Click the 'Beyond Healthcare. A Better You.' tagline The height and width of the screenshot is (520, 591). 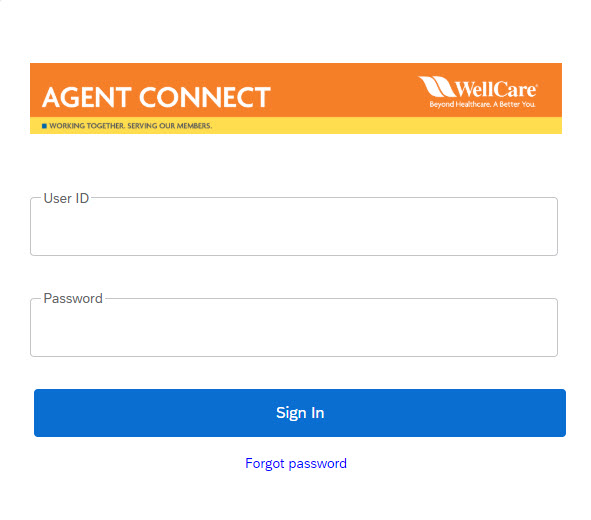(x=482, y=104)
